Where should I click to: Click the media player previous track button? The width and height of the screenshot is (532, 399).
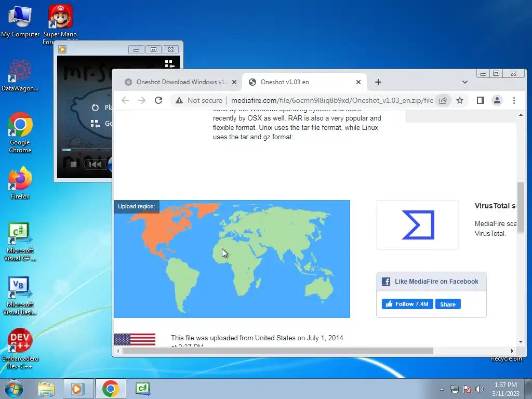tap(95, 165)
